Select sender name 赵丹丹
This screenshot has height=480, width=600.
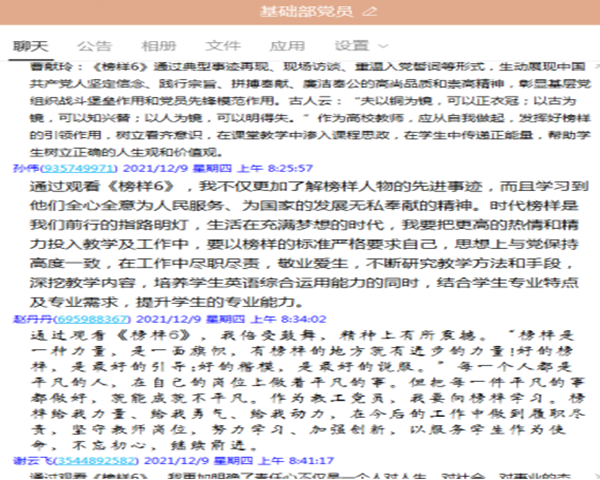(x=31, y=317)
